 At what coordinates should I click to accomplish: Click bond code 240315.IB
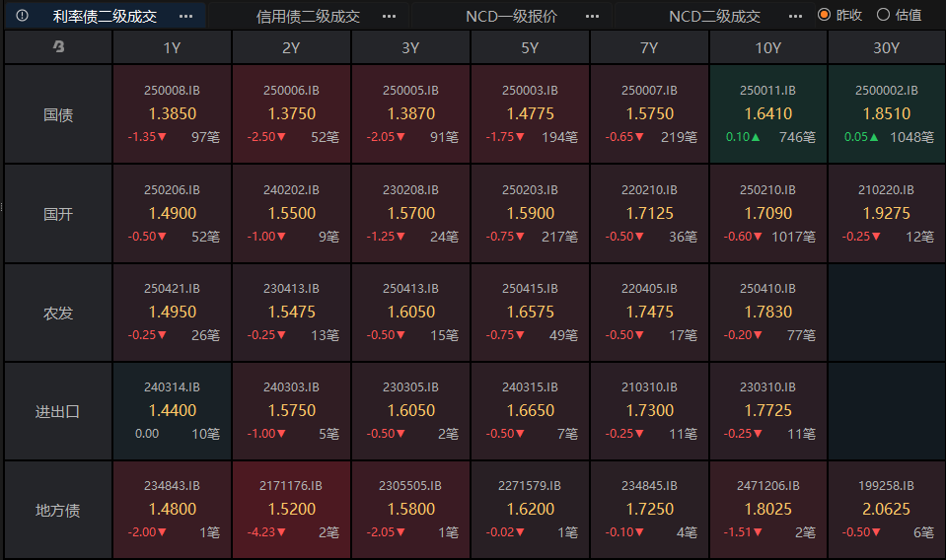pyautogui.click(x=530, y=387)
